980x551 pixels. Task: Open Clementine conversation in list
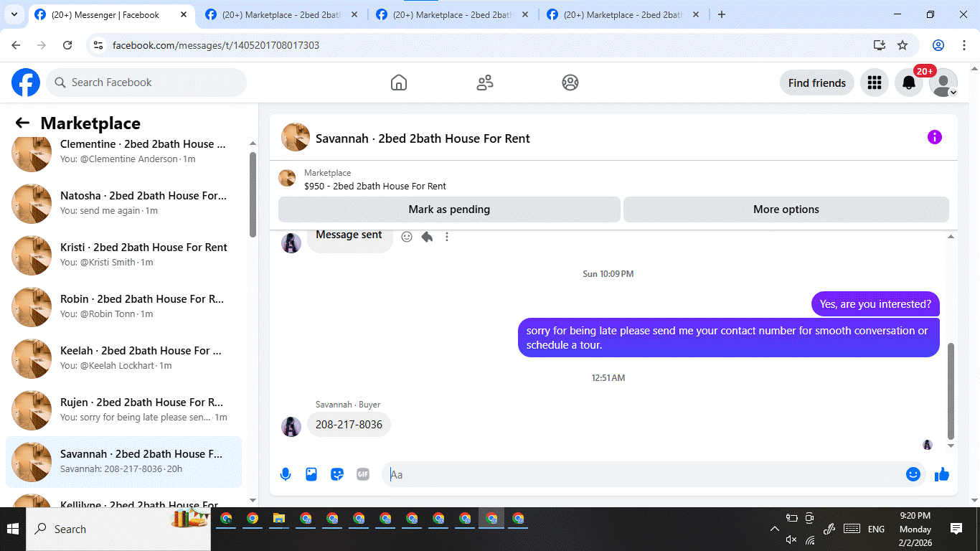point(123,151)
